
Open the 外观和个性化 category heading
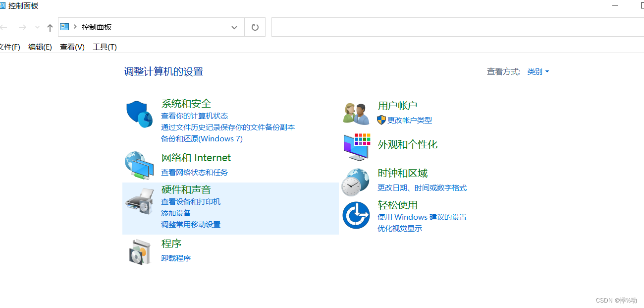[408, 144]
